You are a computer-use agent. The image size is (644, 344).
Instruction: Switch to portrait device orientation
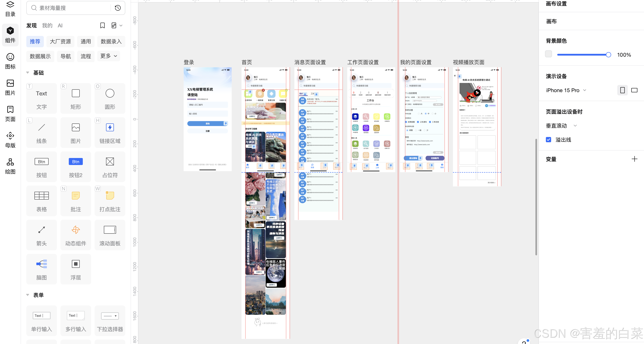click(622, 90)
